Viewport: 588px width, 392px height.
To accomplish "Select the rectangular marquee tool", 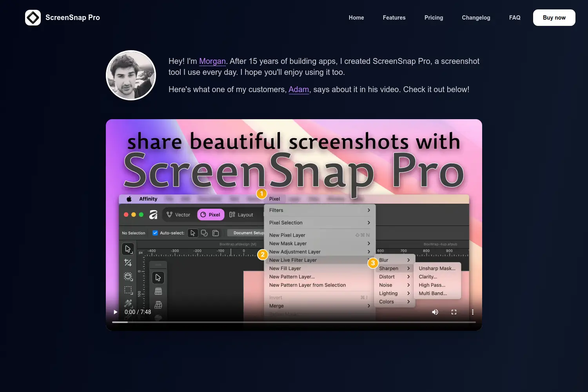I will click(128, 290).
